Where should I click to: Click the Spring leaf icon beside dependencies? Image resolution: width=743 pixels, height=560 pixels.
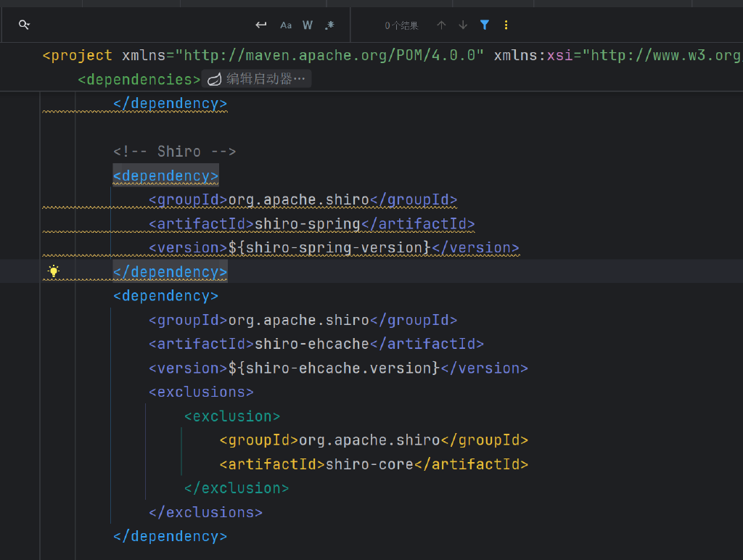(214, 80)
